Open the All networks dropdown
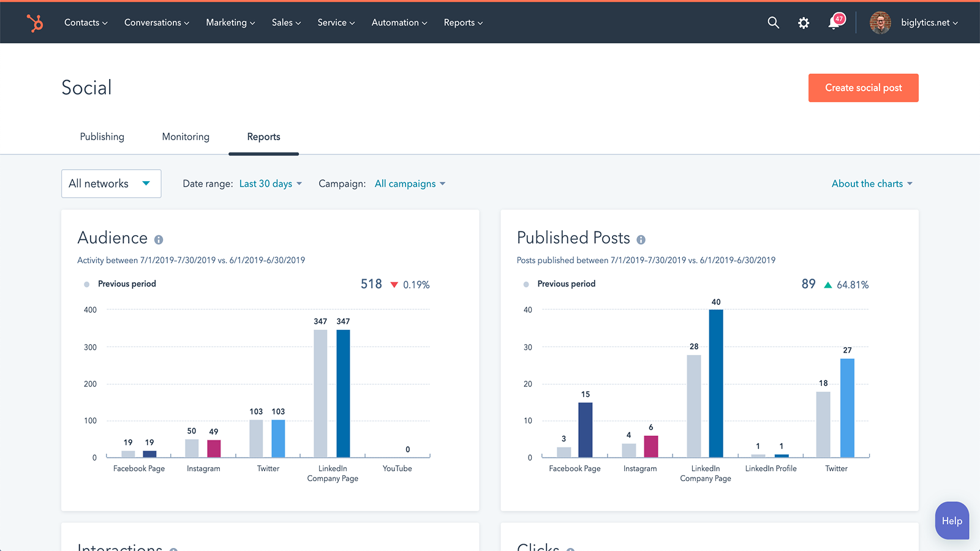 click(111, 183)
